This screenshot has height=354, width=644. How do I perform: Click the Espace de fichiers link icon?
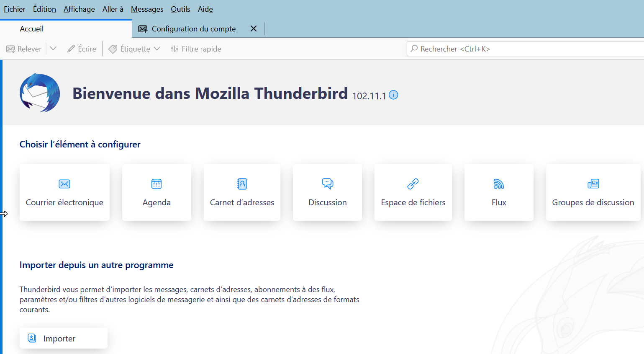click(x=413, y=184)
